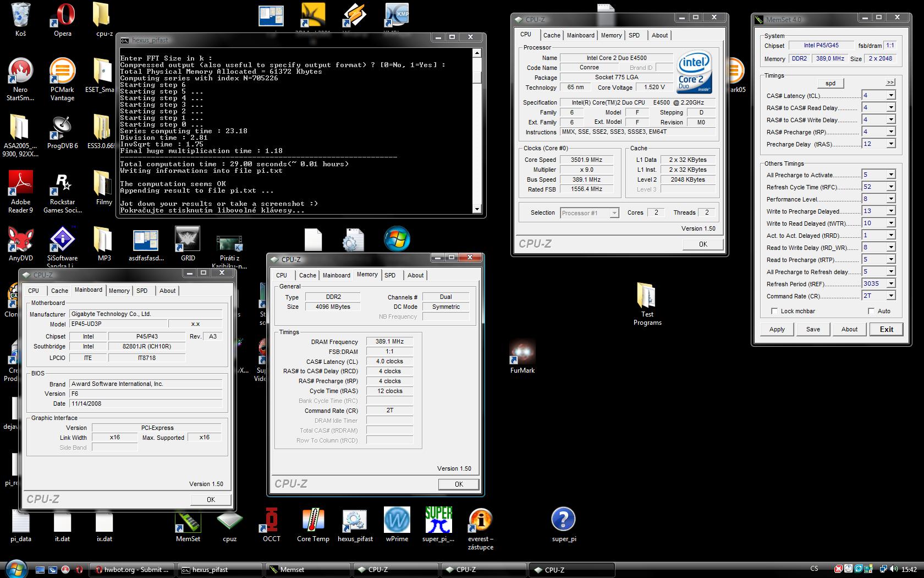Click the >> expand button in MemSet

[x=890, y=82]
